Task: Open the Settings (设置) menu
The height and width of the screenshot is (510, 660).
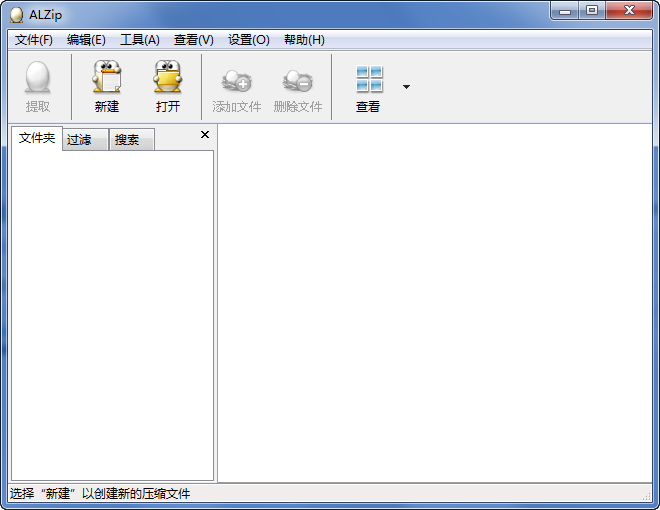Action: (x=248, y=40)
